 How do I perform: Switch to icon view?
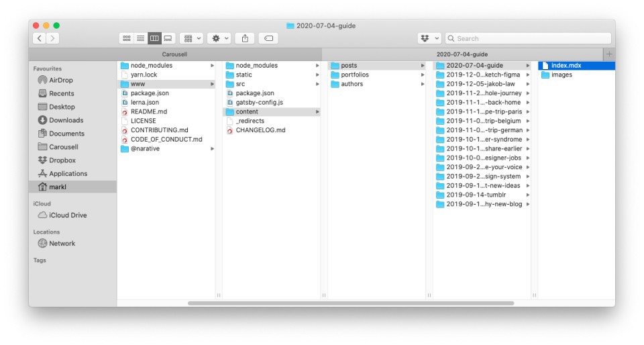click(127, 38)
